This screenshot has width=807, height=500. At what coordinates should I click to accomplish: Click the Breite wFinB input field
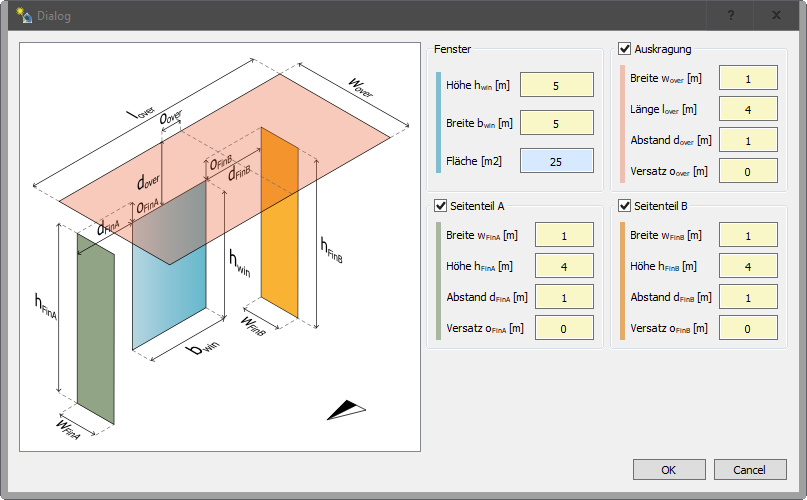tap(748, 235)
